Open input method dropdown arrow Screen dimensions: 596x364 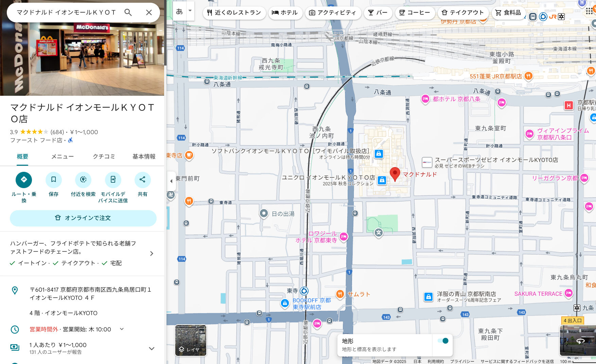click(x=190, y=11)
